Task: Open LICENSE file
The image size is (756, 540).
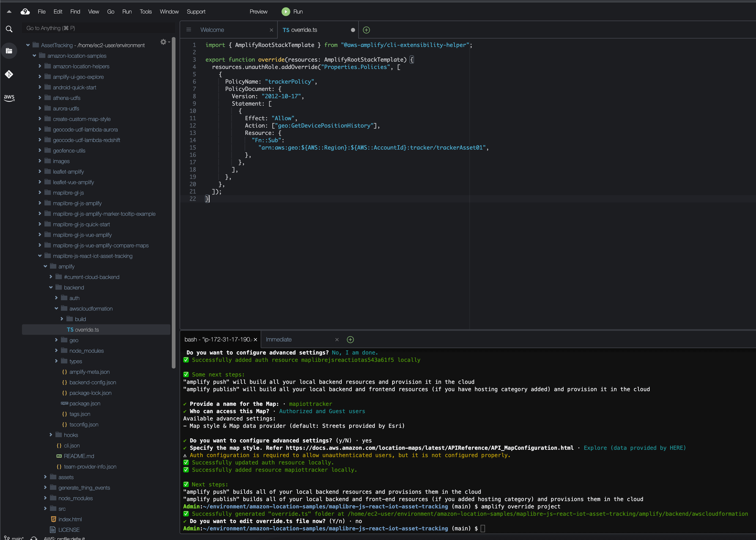Action: pos(69,530)
